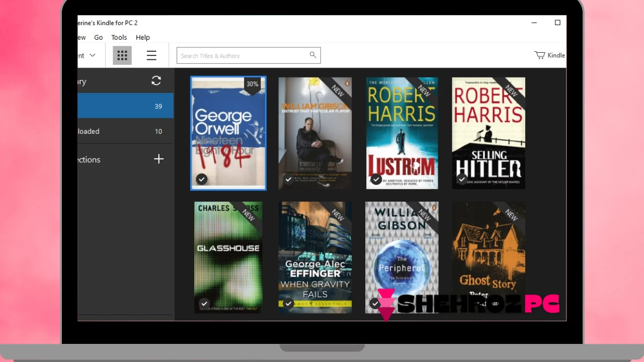Viewport: 644px width, 362px height.
Task: Select the library row showing 39 items
Action: tap(126, 106)
